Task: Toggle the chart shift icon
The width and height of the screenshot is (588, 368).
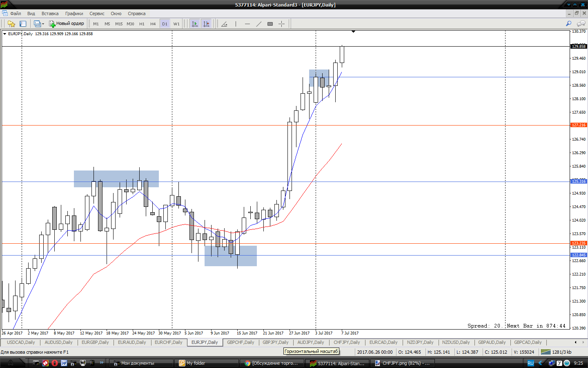Action: pos(206,24)
